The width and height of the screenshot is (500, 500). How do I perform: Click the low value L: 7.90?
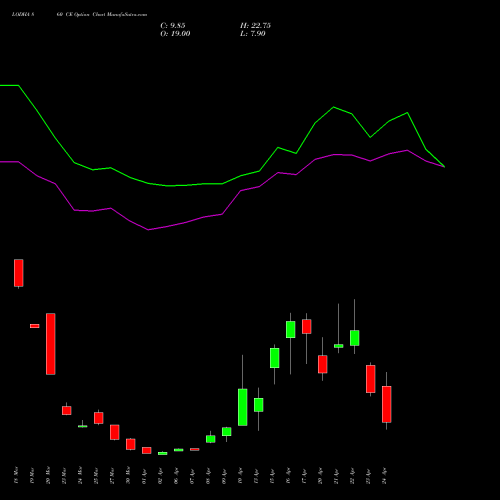[x=253, y=34]
